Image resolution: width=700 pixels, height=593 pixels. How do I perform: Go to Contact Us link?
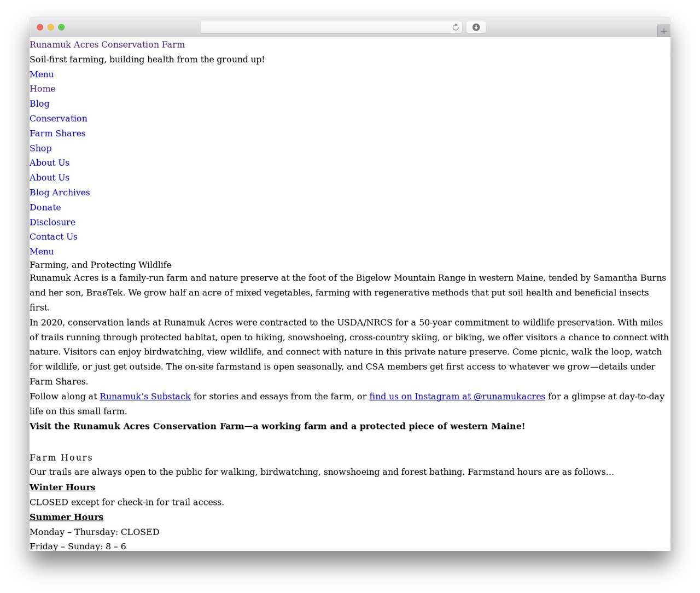54,237
